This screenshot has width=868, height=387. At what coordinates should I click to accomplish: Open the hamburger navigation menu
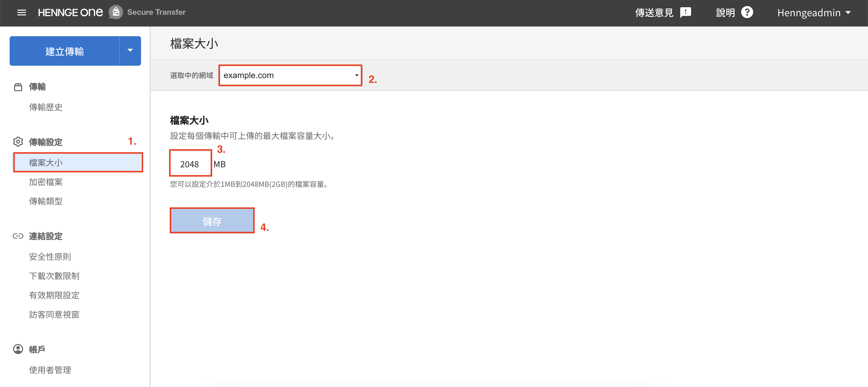[x=22, y=12]
